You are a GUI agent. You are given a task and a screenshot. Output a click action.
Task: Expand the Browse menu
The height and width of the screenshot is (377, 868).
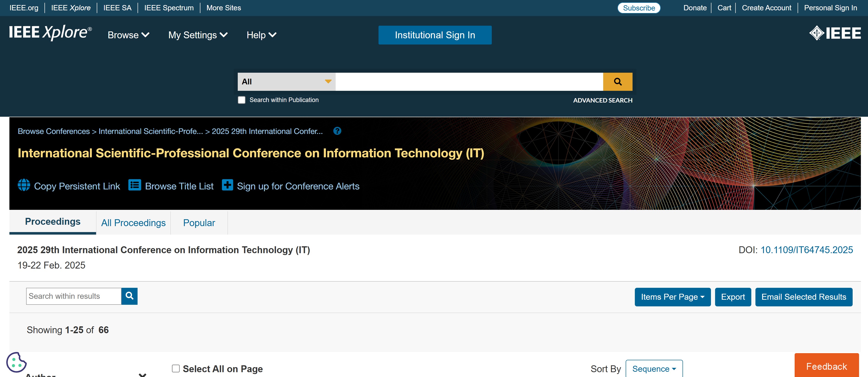128,35
